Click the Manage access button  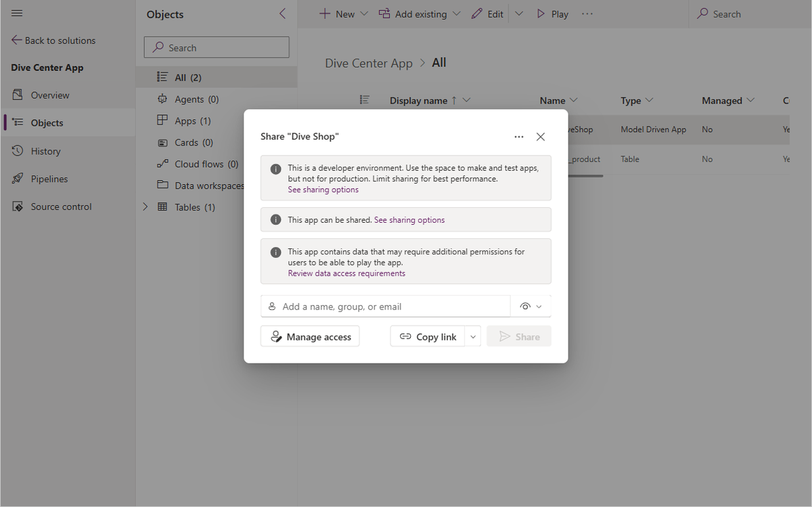click(x=310, y=336)
